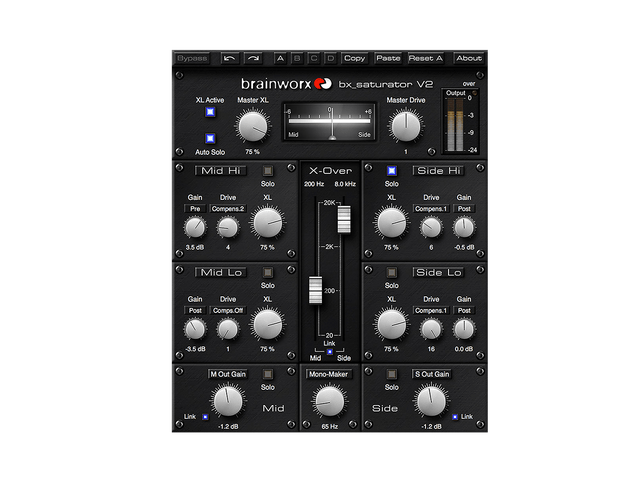The height and width of the screenshot is (480, 632).
Task: Click the Mono-Maker knob
Action: [x=330, y=402]
